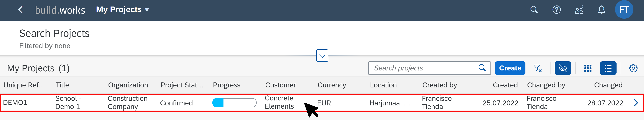Viewport: 644px width, 120px height.
Task: Open the My Projects dropdown menu
Action: click(x=123, y=10)
